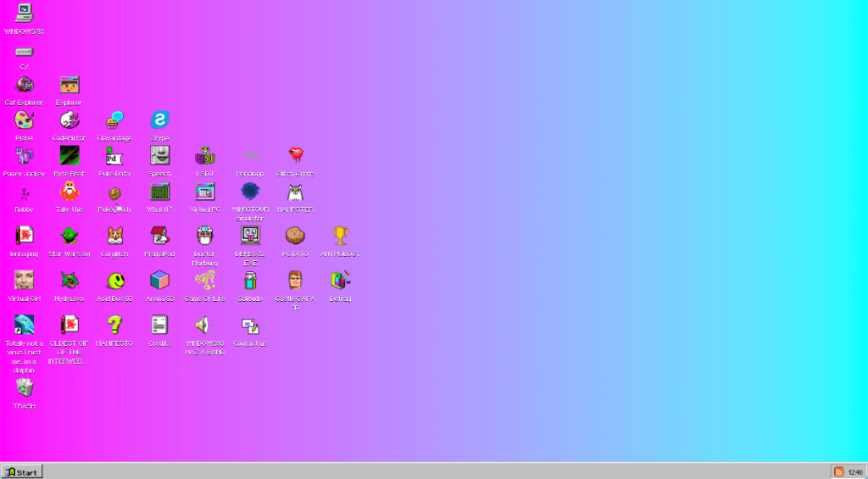
Task: Click the RSS feed tray icon
Action: coord(838,472)
